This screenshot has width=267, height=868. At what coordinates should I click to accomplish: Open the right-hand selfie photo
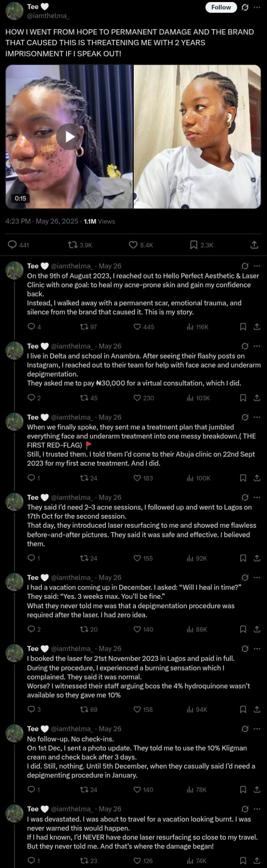(197, 136)
